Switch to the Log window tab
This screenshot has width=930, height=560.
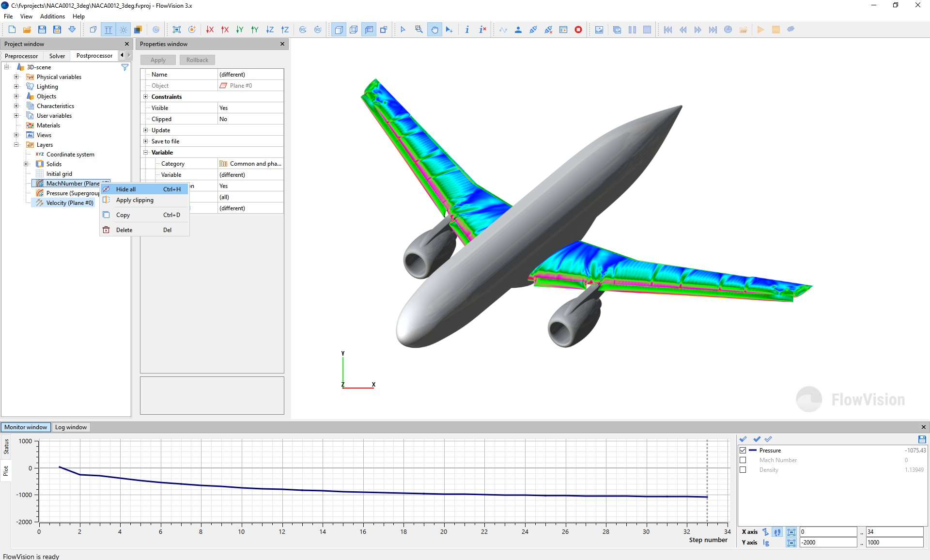click(71, 427)
